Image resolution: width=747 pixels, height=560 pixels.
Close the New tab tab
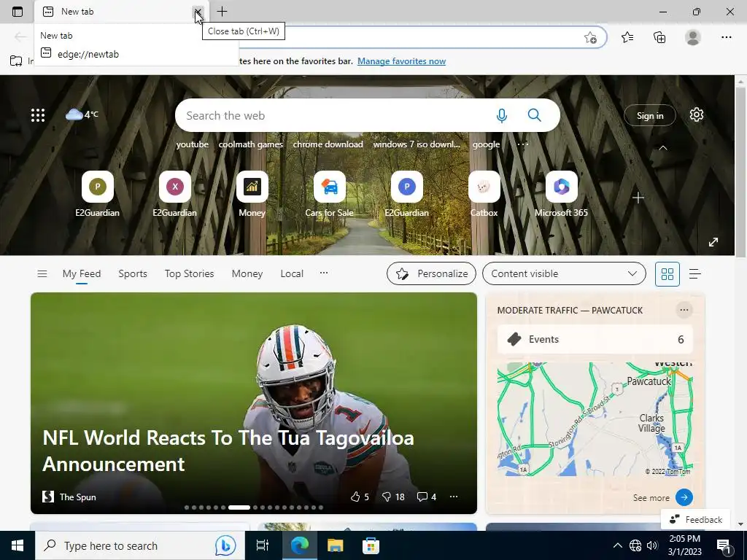[x=198, y=12]
